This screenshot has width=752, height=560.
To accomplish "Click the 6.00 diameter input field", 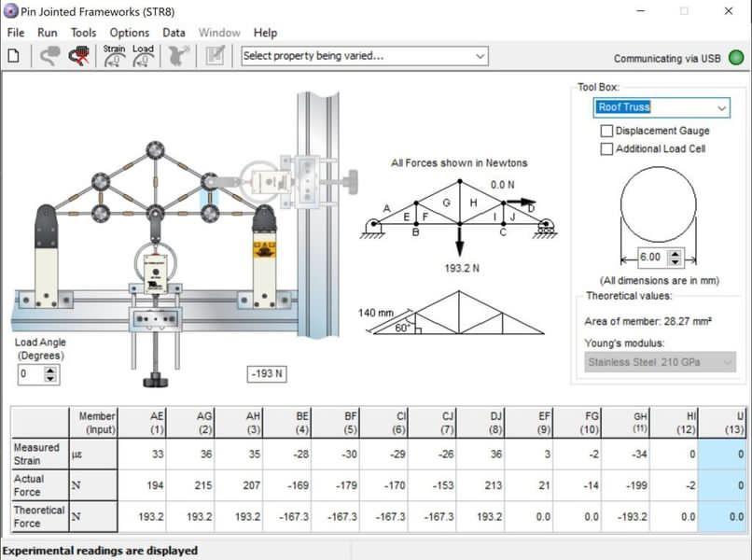I will point(653,258).
